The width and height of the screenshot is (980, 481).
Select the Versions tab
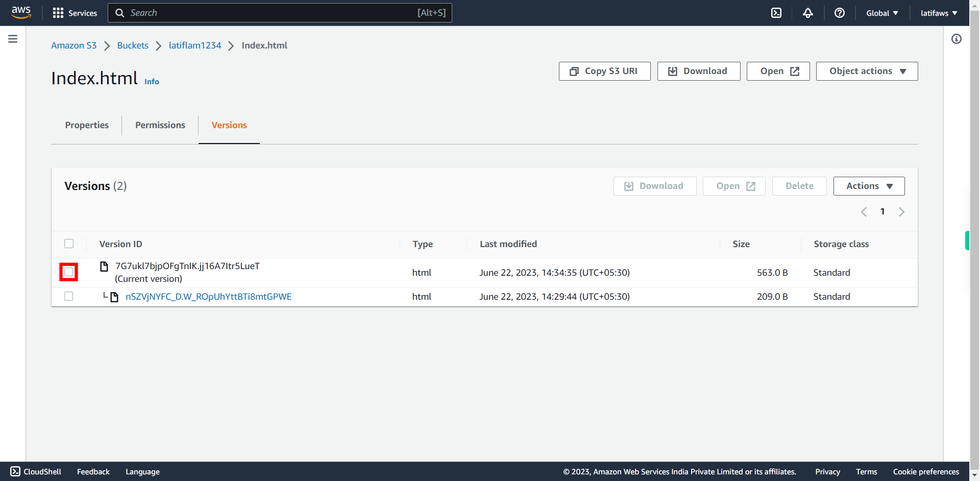pos(229,125)
